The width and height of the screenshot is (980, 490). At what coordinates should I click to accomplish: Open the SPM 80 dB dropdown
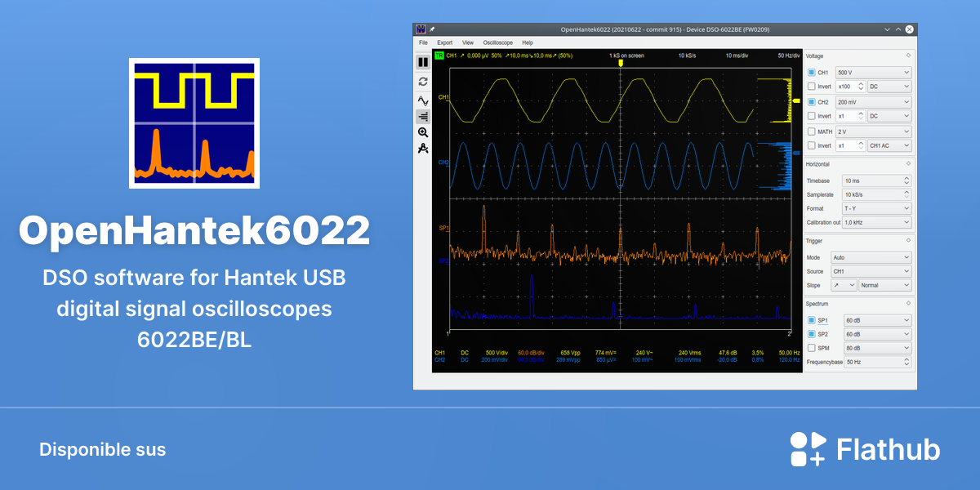tap(877, 348)
